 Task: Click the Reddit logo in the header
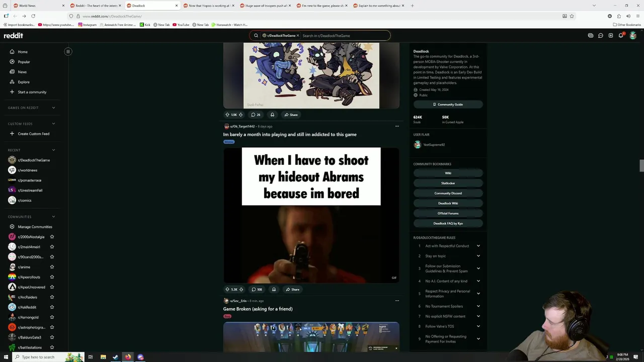tap(14, 36)
